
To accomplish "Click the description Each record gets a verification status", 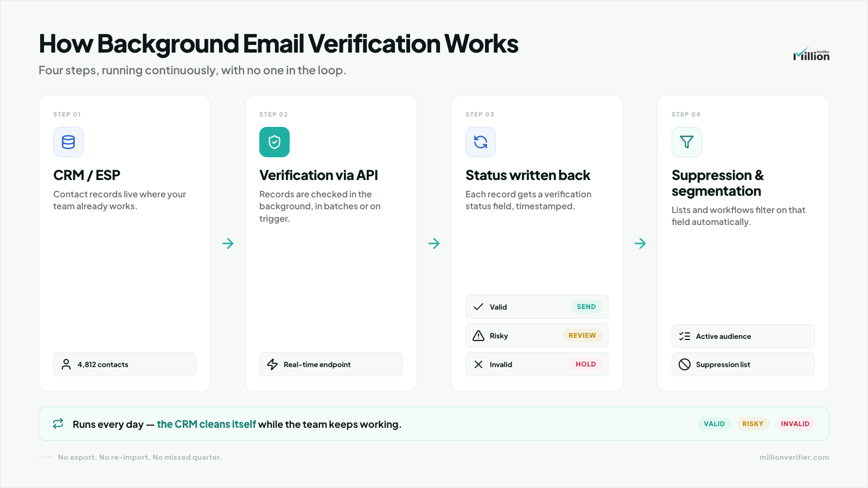I will point(528,200).
